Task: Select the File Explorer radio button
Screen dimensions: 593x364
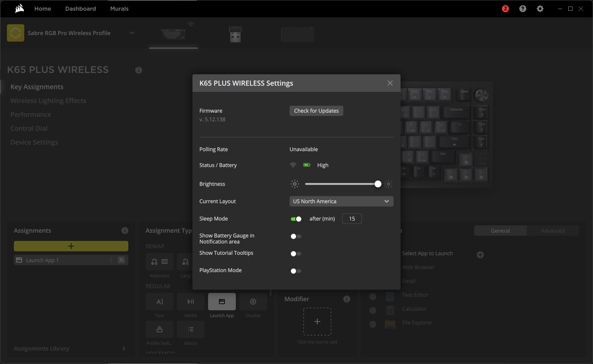Action: point(372,325)
